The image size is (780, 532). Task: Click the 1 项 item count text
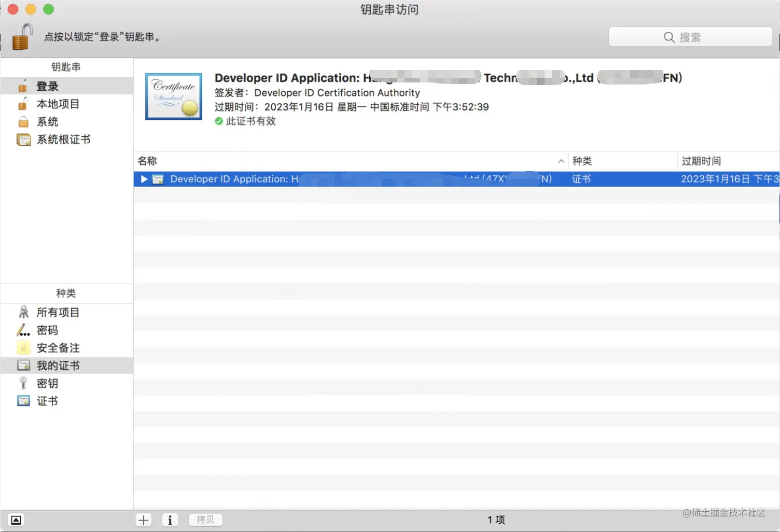tap(496, 520)
